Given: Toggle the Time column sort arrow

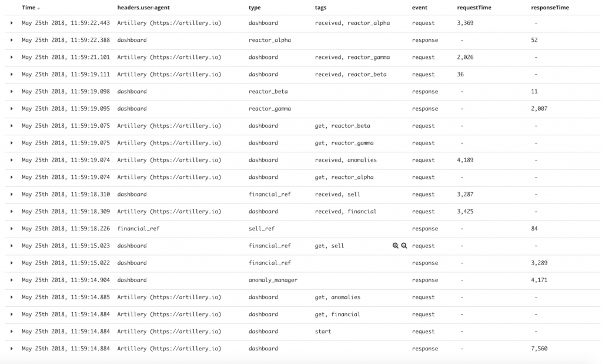Looking at the screenshot, I should [x=39, y=8].
